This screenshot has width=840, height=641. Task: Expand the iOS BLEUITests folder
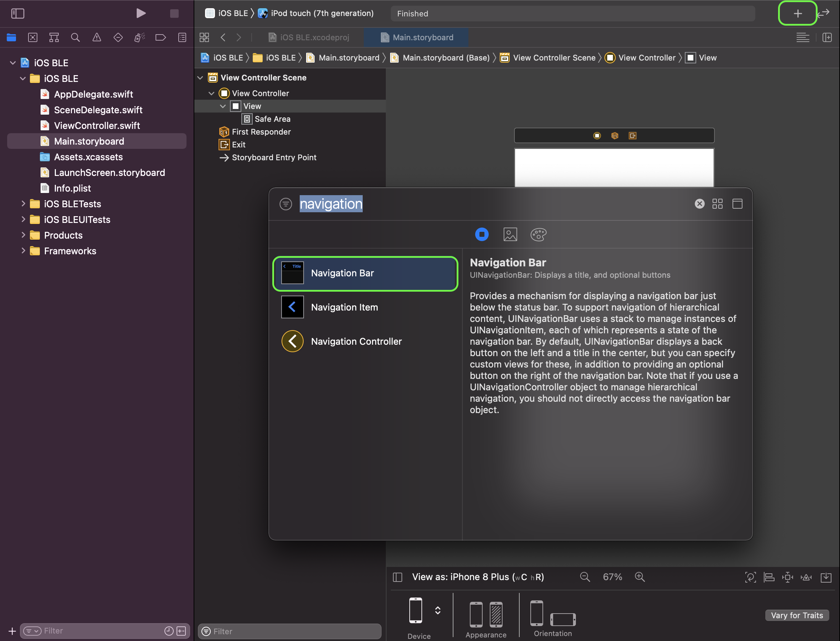23,219
